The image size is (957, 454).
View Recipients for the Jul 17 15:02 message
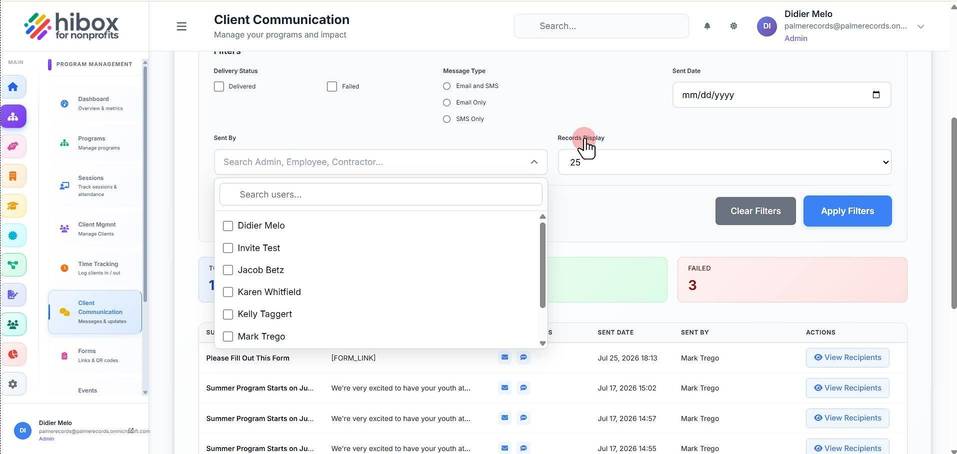[848, 387]
